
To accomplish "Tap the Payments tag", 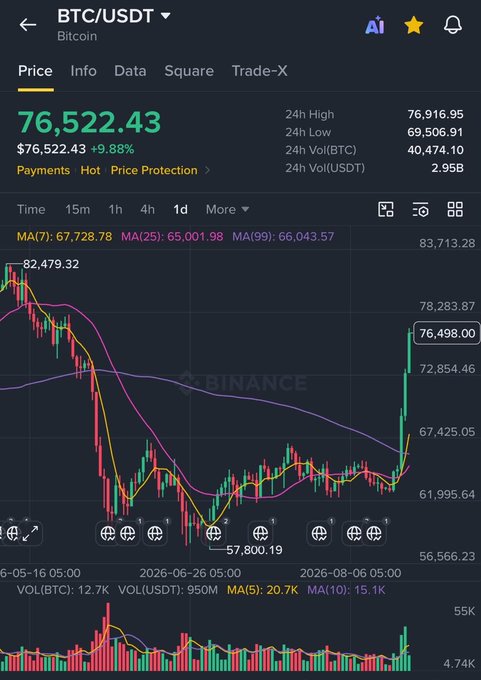I will (x=43, y=170).
